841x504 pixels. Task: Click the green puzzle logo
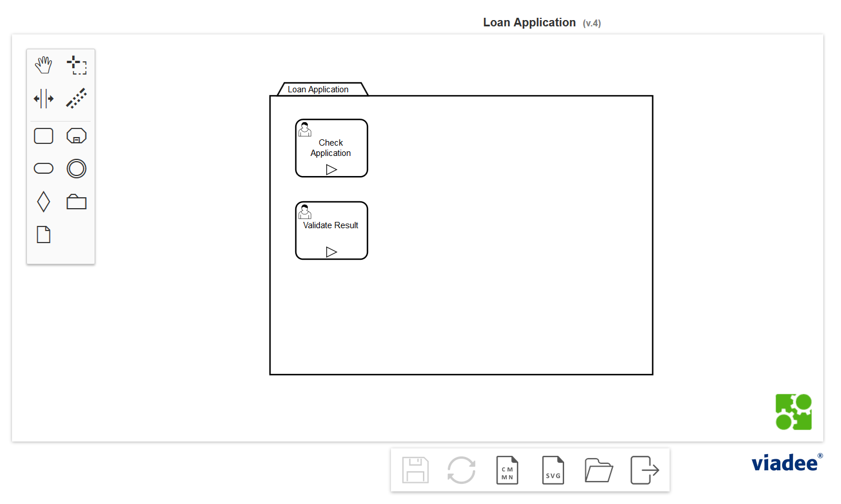point(794,412)
